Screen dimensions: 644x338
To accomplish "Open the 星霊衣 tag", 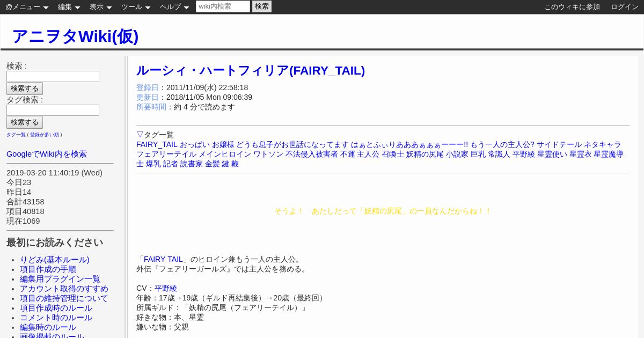I will pyautogui.click(x=580, y=154).
